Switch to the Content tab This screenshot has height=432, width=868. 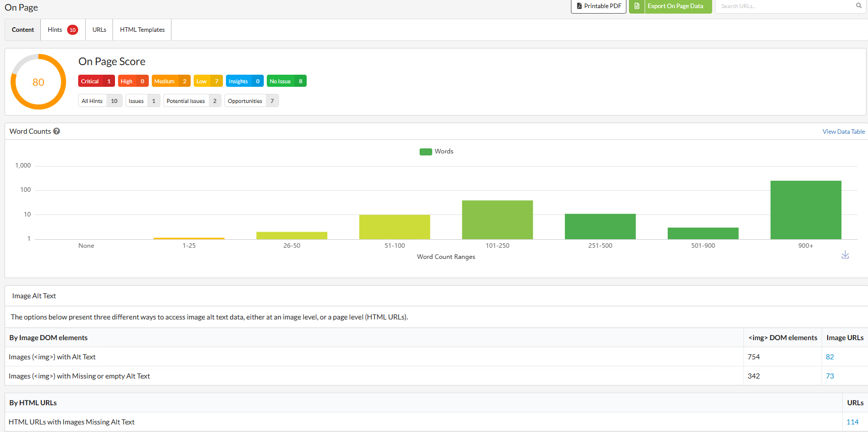(23, 30)
